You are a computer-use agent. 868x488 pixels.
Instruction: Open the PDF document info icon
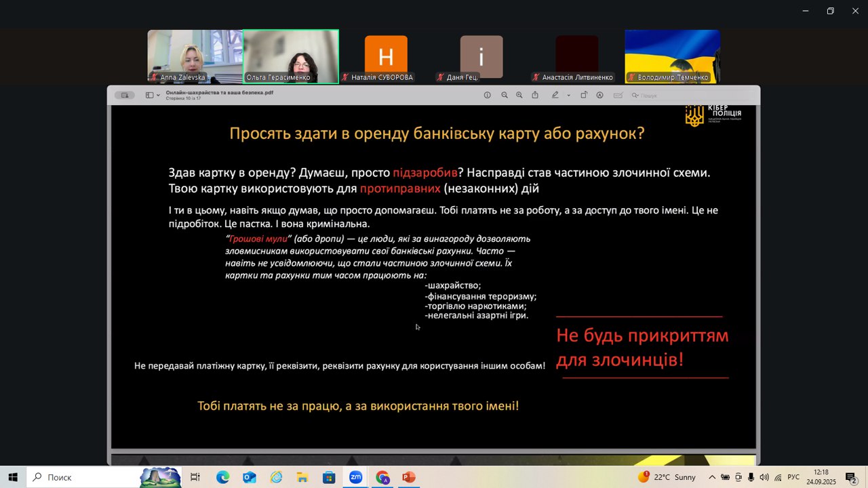[487, 96]
